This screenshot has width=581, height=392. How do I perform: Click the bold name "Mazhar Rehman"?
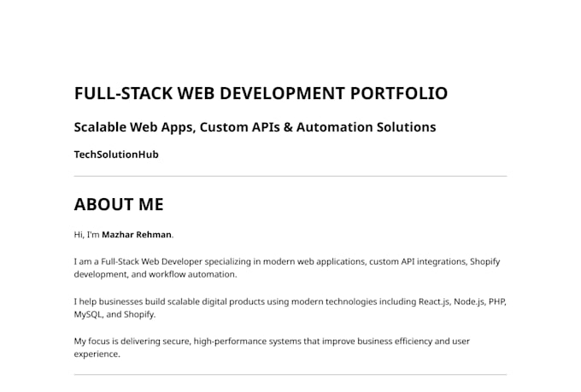(137, 235)
